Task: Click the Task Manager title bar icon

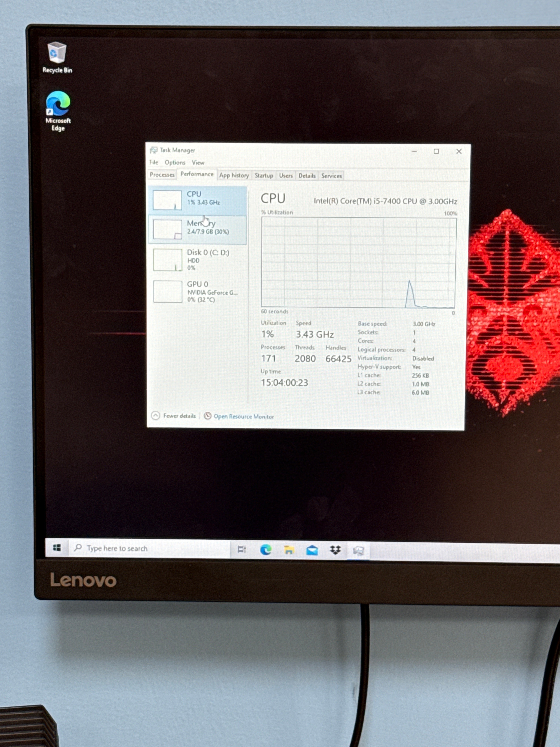Action: point(154,150)
